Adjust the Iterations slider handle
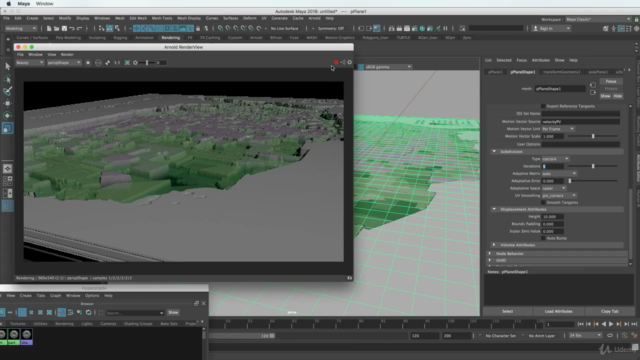Screen dimensions: 640x360 coord(593,166)
